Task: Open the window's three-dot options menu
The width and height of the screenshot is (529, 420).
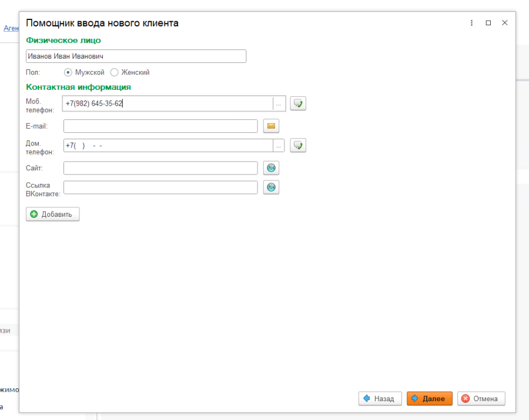Action: pyautogui.click(x=471, y=23)
